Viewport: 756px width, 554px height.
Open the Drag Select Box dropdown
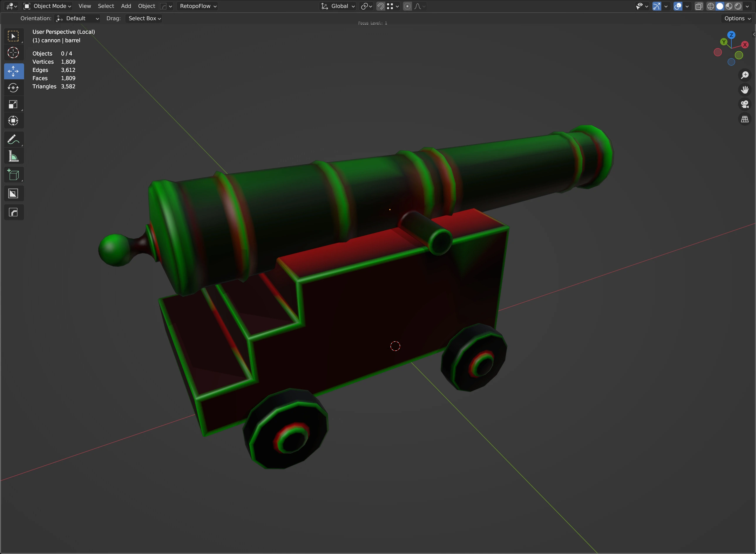(x=143, y=18)
